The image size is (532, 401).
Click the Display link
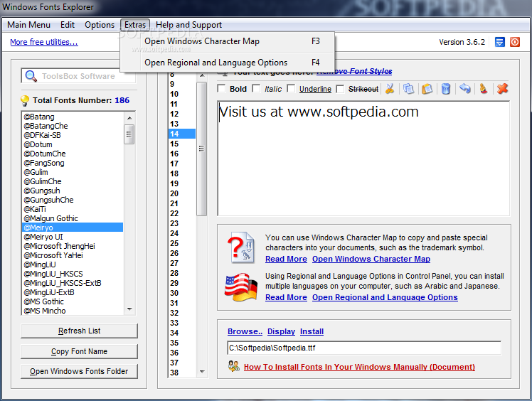pyautogui.click(x=281, y=331)
